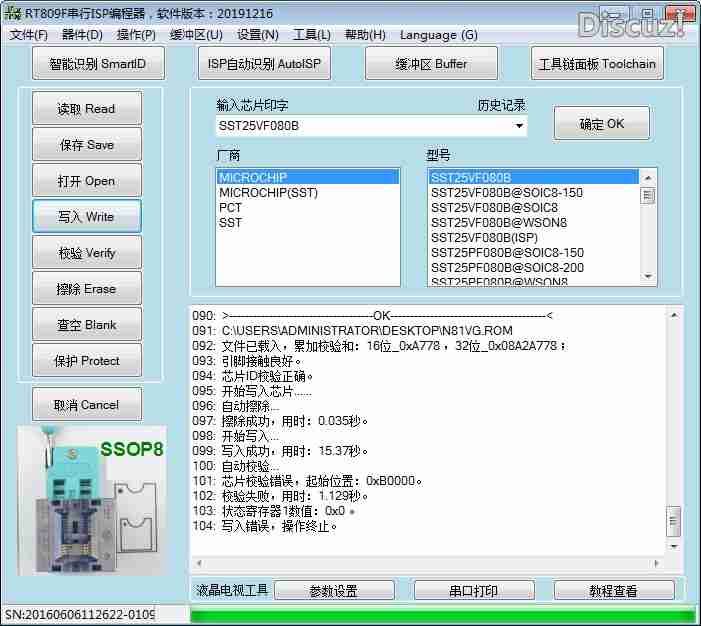This screenshot has width=701, height=626.
Task: Select SST25VF080B@WSON8 model
Action: coord(534,222)
